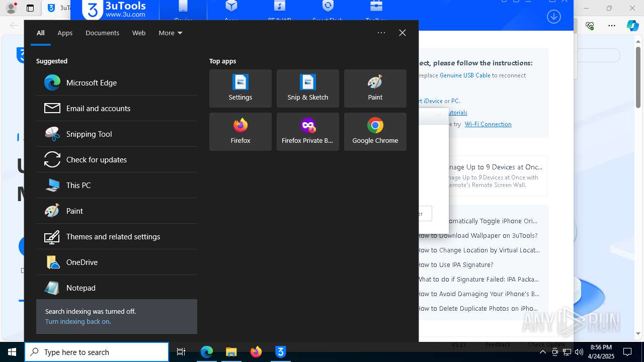The width and height of the screenshot is (644, 362).
Task: Expand the More filter dropdown
Action: [x=171, y=33]
